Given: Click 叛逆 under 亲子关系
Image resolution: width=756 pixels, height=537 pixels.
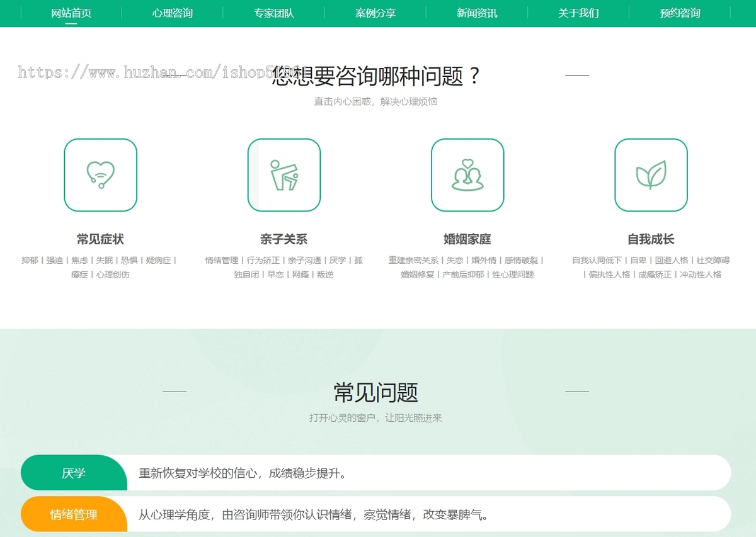Looking at the screenshot, I should [325, 274].
